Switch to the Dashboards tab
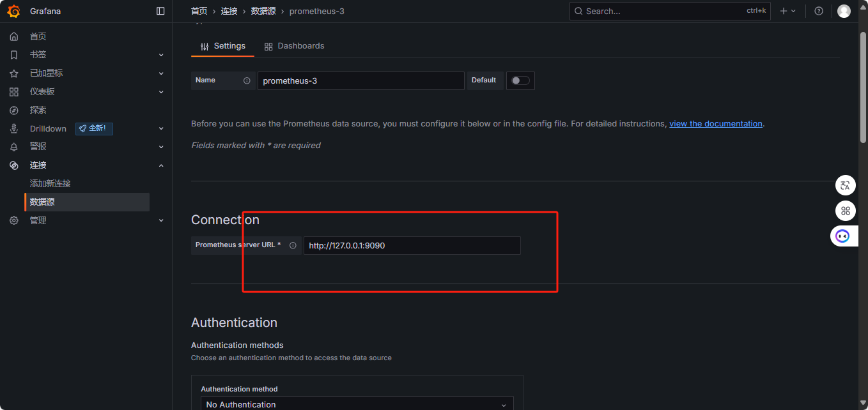The width and height of the screenshot is (868, 410). click(x=294, y=46)
